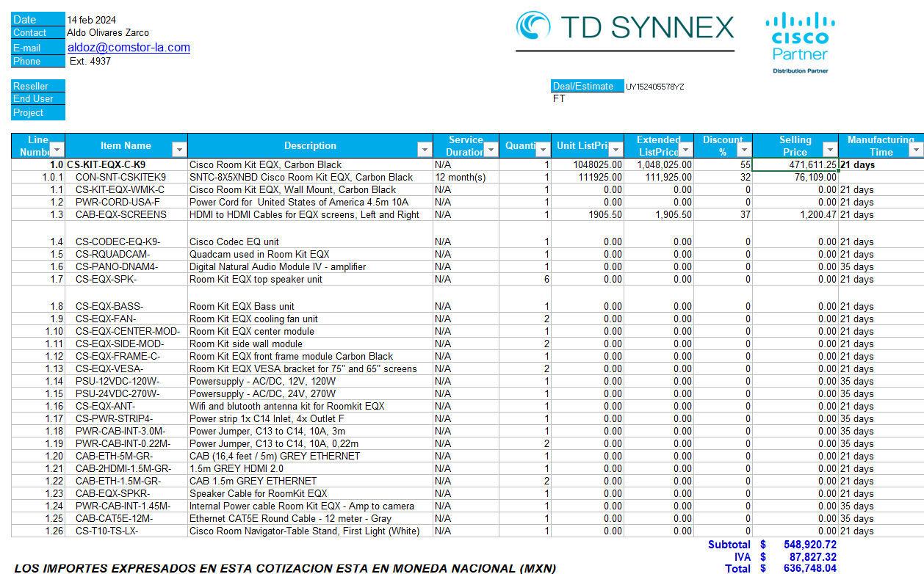Select the TD SYNNEX logo image
Screen dimensions: 924x574
(x=625, y=30)
